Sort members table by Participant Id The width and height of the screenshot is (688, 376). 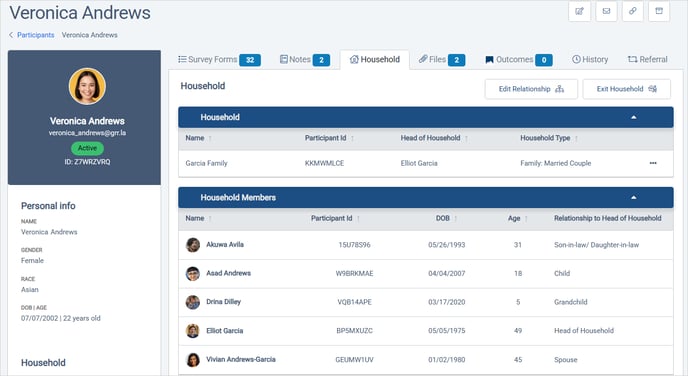pyautogui.click(x=335, y=218)
